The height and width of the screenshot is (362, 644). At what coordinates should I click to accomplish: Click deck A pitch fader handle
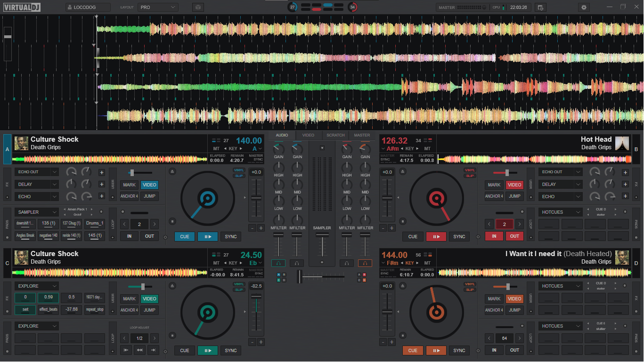pos(256,198)
